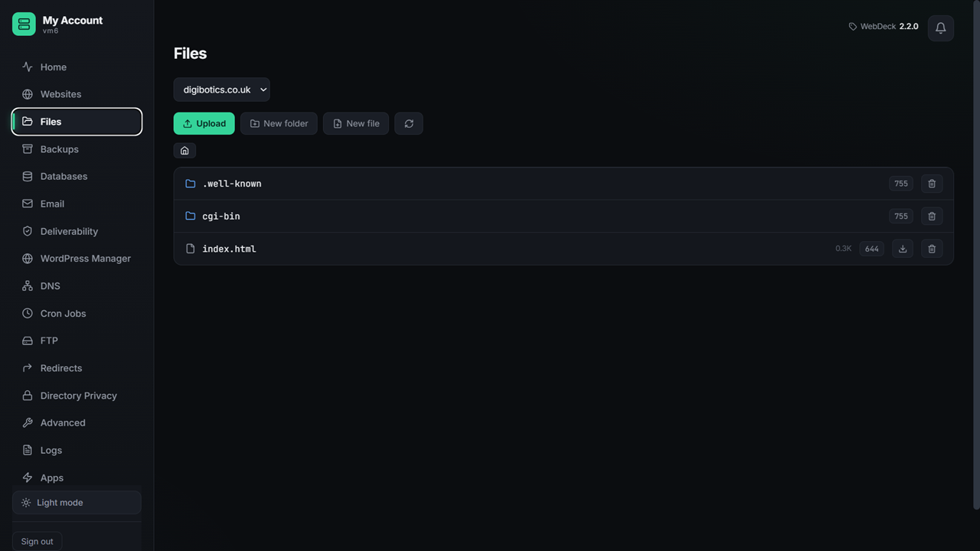Open Redirects page

pos(77,368)
